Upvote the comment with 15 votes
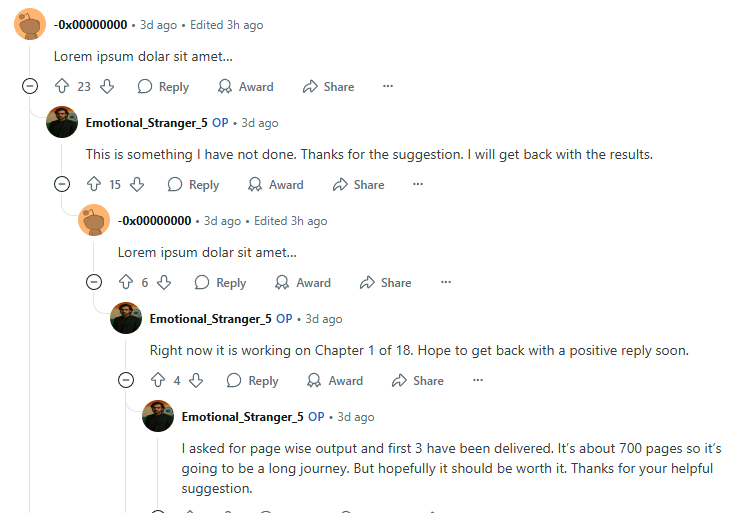This screenshot has height=513, width=742. pyautogui.click(x=94, y=185)
